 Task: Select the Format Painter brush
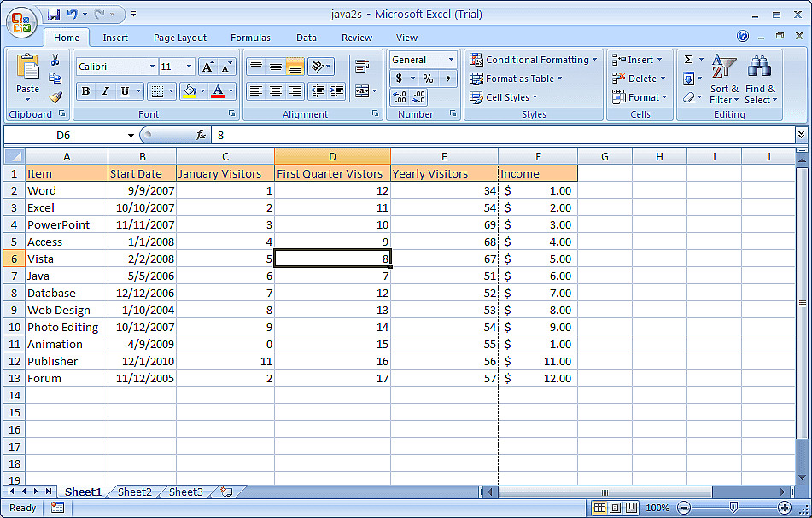(x=55, y=97)
